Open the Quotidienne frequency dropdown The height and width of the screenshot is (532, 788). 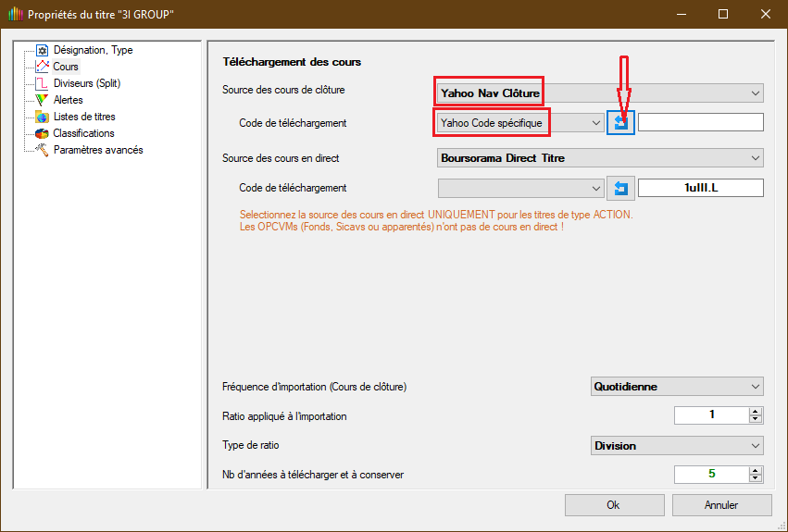coord(756,387)
